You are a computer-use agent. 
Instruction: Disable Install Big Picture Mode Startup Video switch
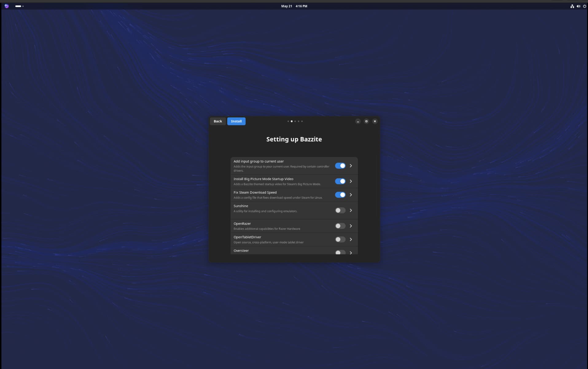(x=340, y=181)
